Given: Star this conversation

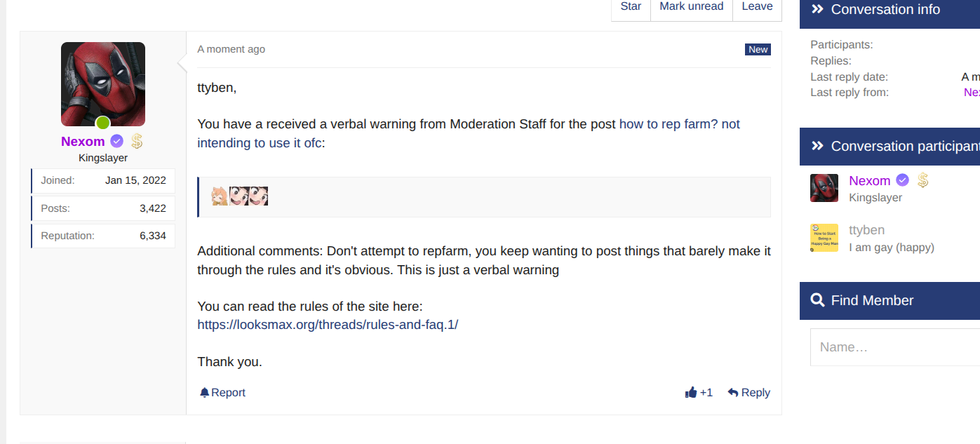Looking at the screenshot, I should [x=631, y=6].
